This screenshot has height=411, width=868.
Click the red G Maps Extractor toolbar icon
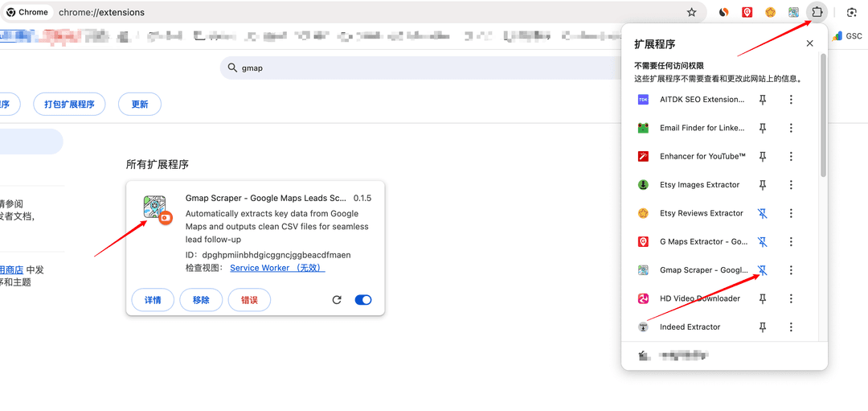[x=747, y=12]
